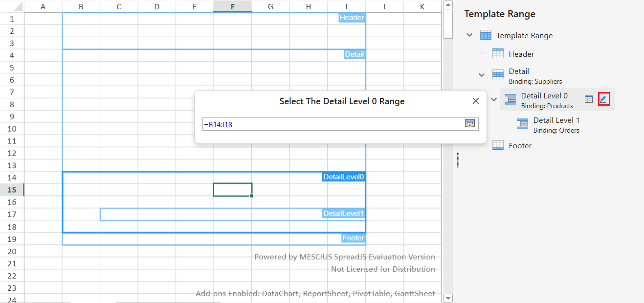
Task: Click the Detail Level 1 icon
Action: tap(522, 124)
